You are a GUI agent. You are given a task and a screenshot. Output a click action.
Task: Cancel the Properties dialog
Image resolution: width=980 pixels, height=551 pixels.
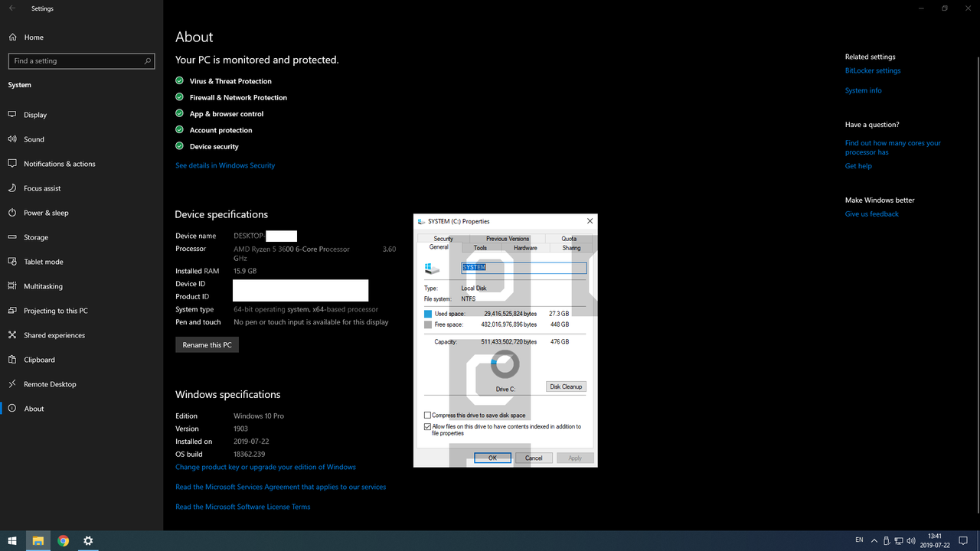(x=534, y=458)
